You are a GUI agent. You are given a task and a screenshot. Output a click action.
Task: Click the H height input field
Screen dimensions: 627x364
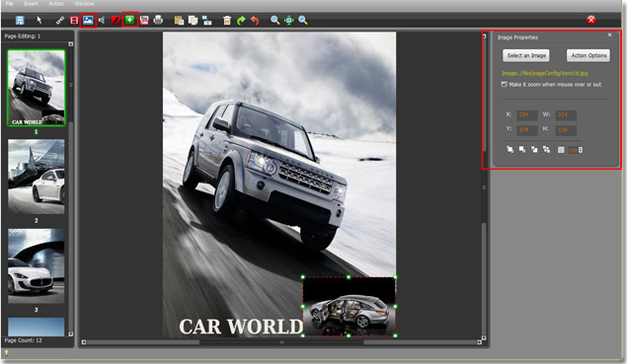pyautogui.click(x=566, y=130)
